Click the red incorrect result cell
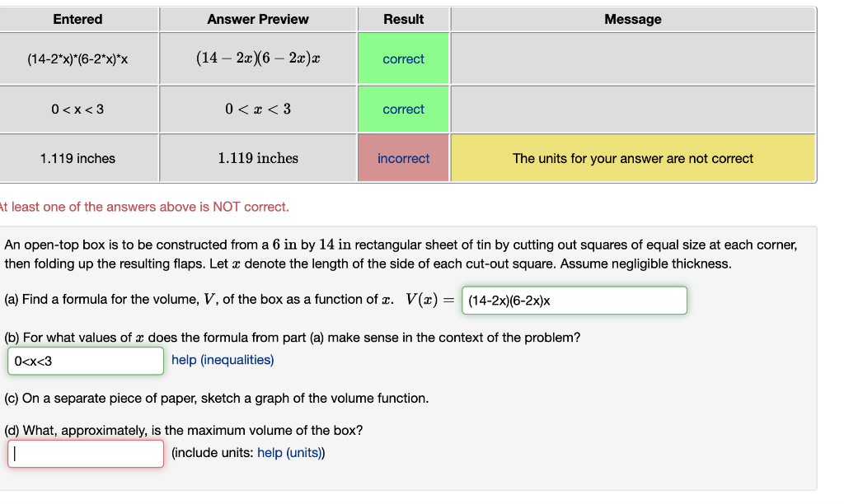 pyautogui.click(x=403, y=157)
